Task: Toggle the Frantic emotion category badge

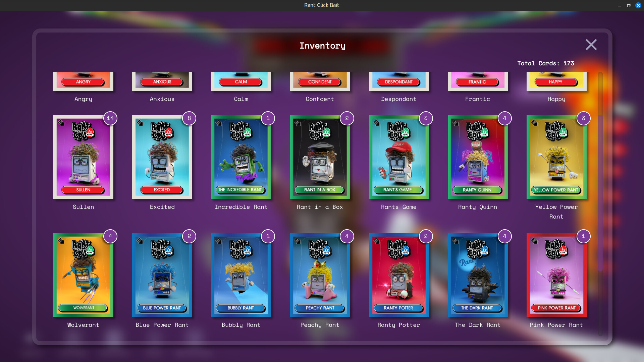Action: 477,82
